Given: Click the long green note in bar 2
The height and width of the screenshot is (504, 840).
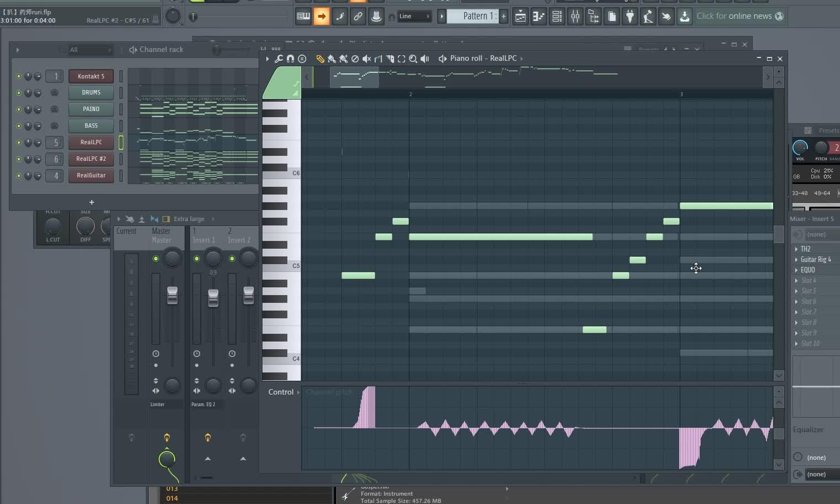Looking at the screenshot, I should coord(501,237).
